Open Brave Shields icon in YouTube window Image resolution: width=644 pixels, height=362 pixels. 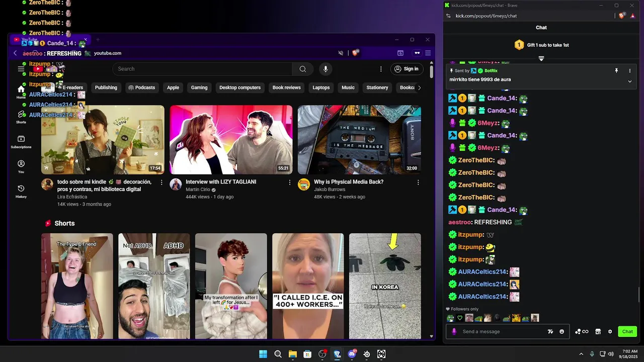click(x=355, y=53)
